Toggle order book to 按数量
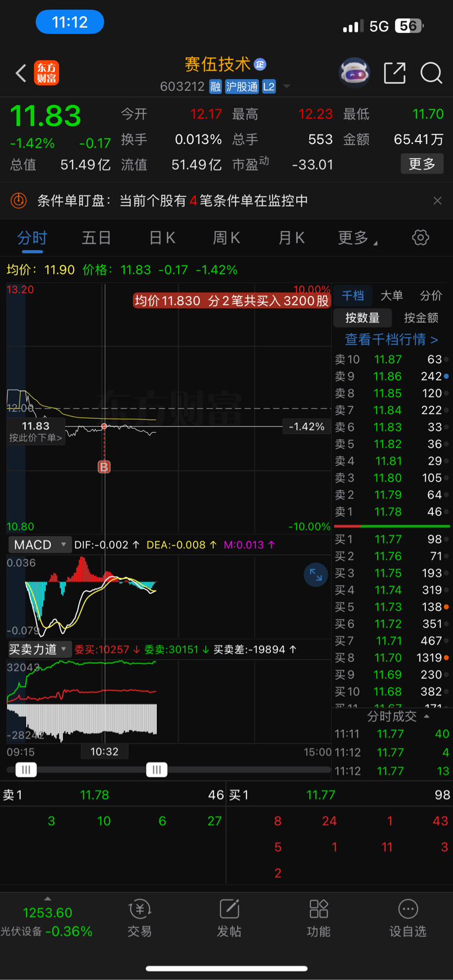453x980 pixels. pyautogui.click(x=362, y=318)
